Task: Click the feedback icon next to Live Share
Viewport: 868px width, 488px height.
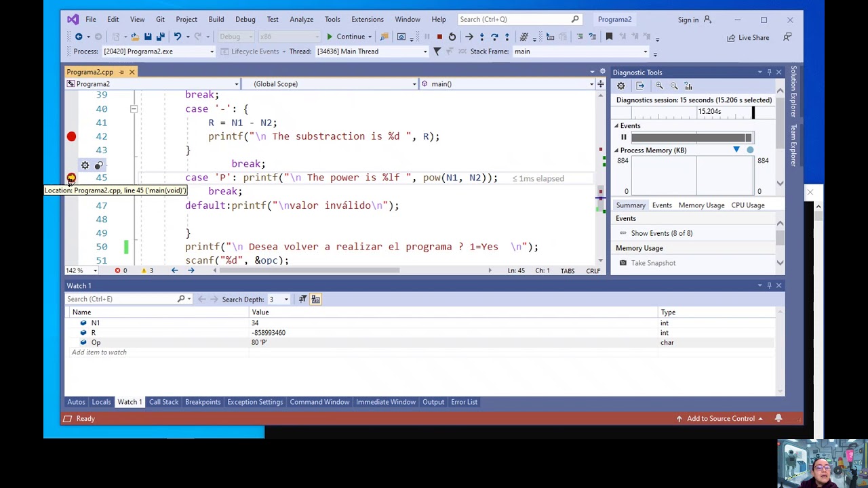Action: coord(787,37)
